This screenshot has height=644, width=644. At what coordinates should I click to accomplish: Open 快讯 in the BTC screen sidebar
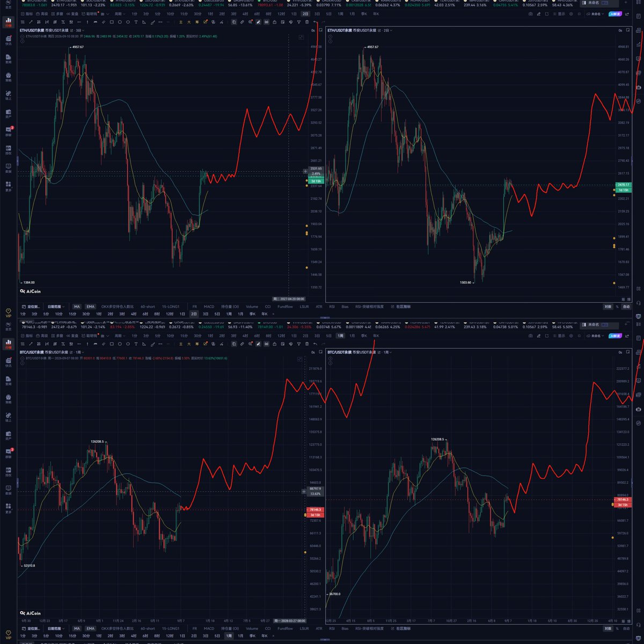point(9,362)
